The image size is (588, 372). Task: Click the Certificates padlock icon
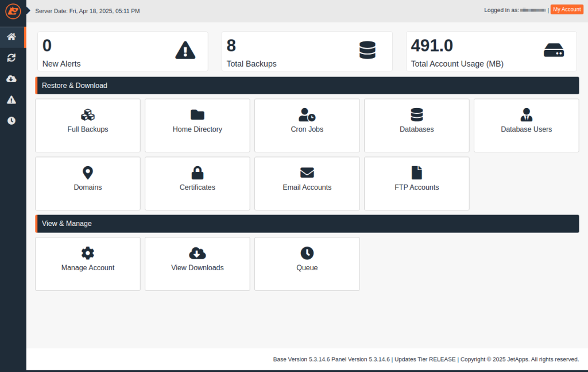click(x=198, y=173)
